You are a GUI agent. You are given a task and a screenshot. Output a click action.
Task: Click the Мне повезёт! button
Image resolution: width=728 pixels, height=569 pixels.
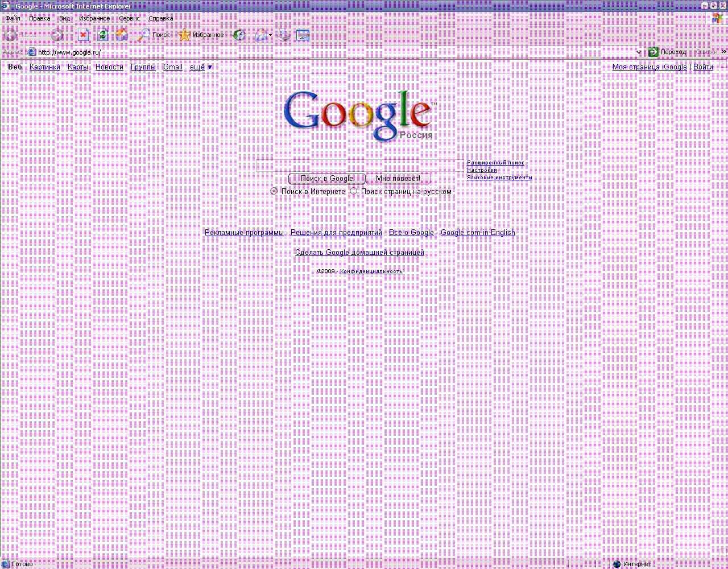pyautogui.click(x=398, y=179)
